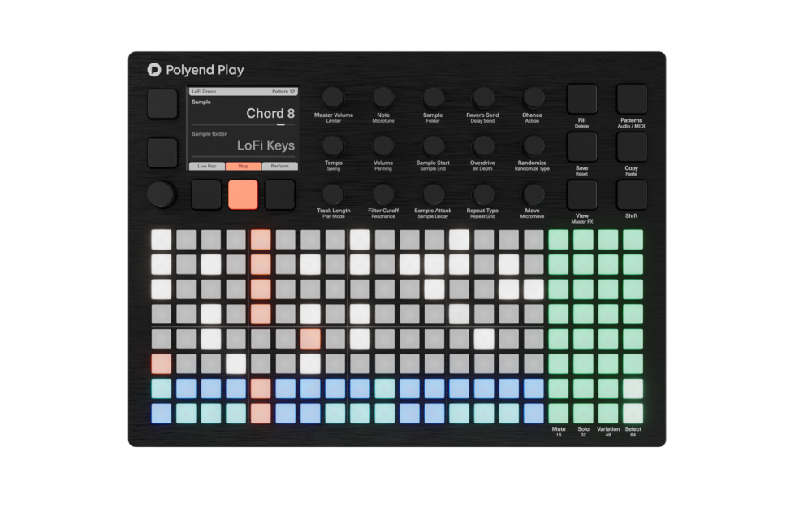Tap the Fill / Delete button
Viewport: 812px width, 508px height.
[581, 99]
